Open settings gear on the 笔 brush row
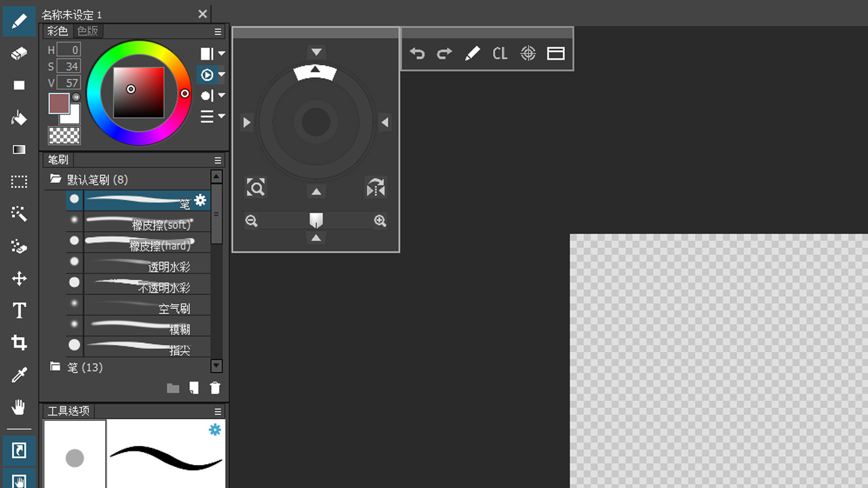This screenshot has width=868, height=488. (200, 200)
